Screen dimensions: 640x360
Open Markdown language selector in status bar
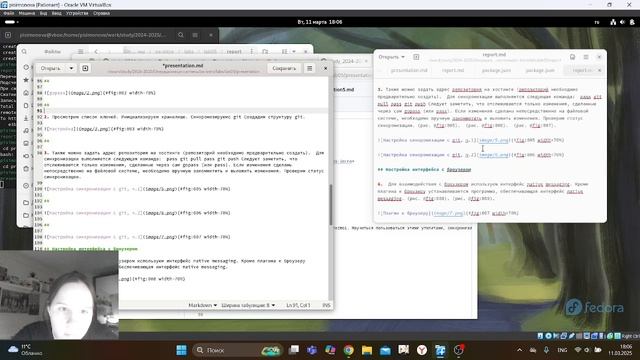202,305
